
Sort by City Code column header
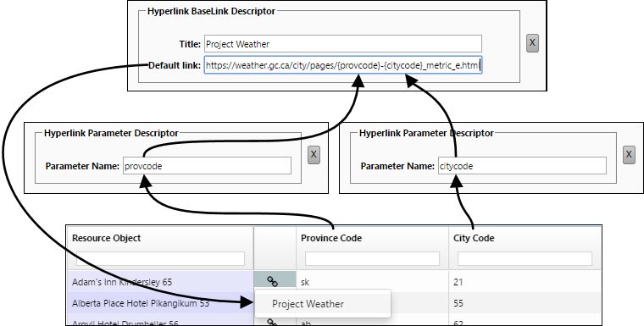474,238
